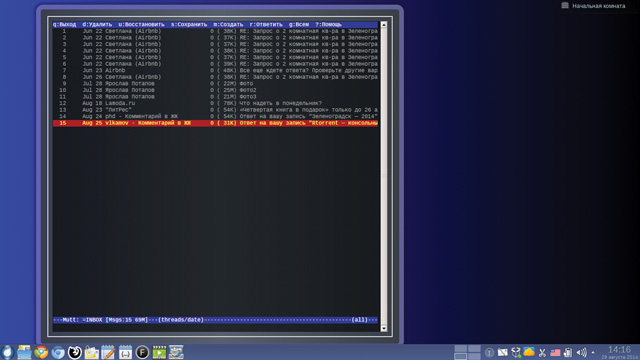Select message 4 from Светлана (Airbnb)

click(x=215, y=51)
